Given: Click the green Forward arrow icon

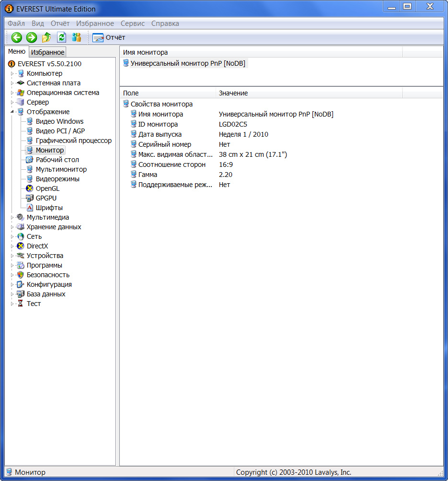Looking at the screenshot, I should [x=32, y=37].
